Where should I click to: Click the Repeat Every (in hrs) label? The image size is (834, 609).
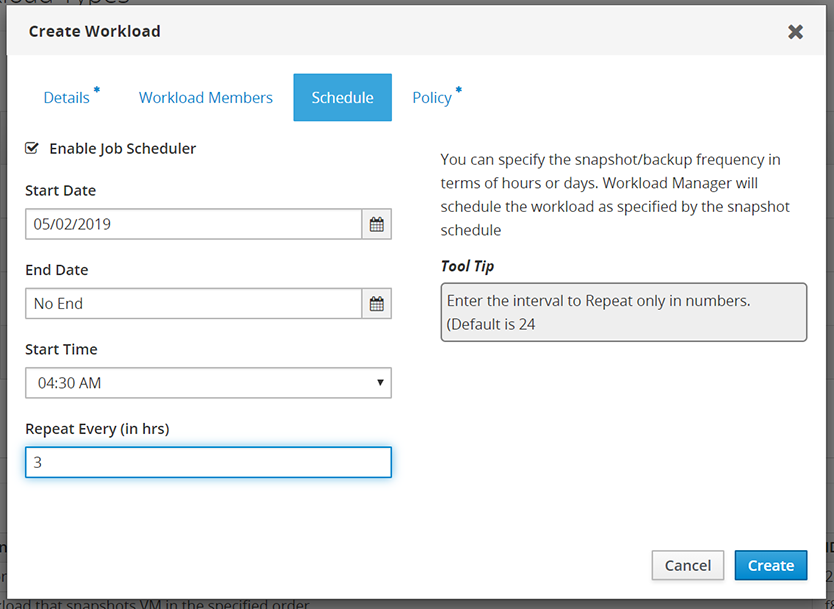(97, 429)
